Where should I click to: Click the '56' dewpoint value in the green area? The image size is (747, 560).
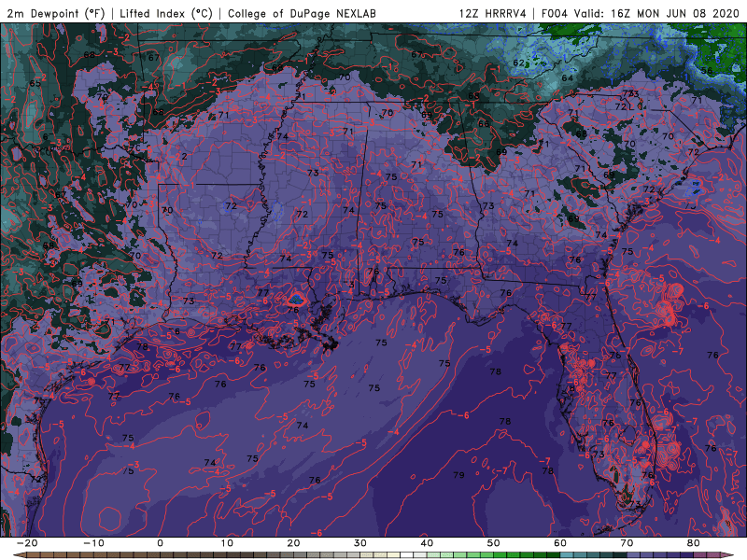[707, 71]
